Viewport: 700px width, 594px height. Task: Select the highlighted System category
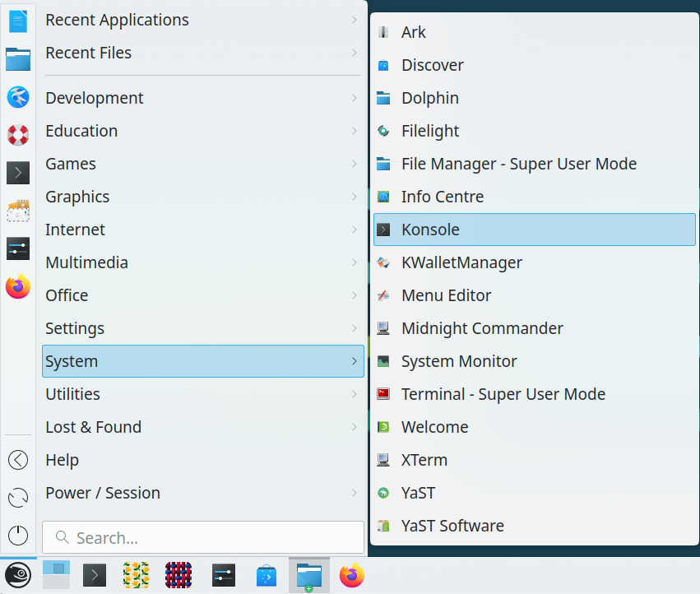(x=203, y=361)
